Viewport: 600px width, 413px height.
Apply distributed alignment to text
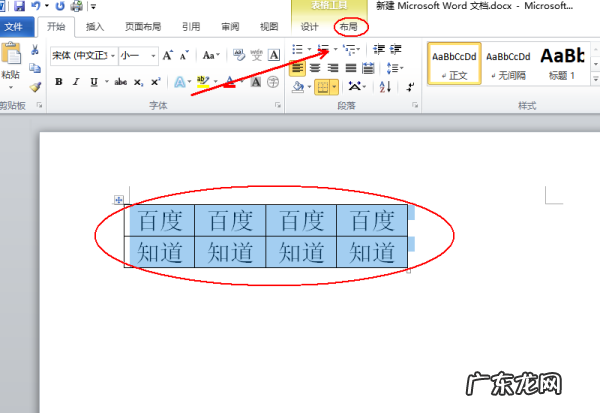coord(368,68)
